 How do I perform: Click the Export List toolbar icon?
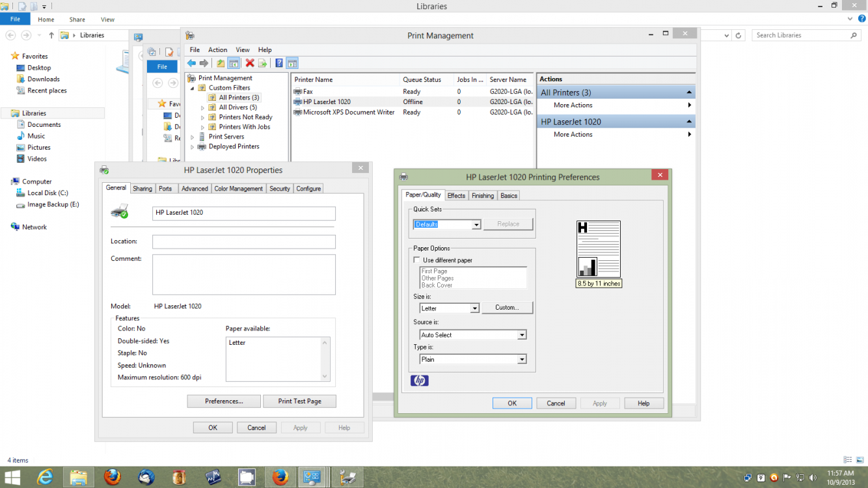pyautogui.click(x=262, y=63)
